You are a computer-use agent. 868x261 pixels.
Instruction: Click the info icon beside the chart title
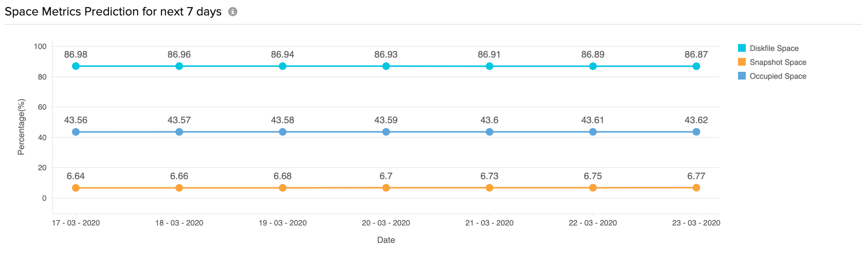click(232, 12)
